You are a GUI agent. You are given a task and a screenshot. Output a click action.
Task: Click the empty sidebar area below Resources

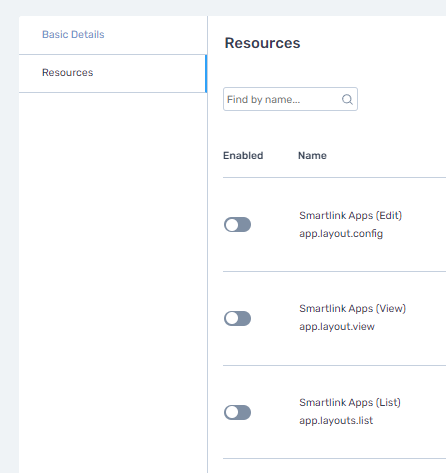click(113, 283)
